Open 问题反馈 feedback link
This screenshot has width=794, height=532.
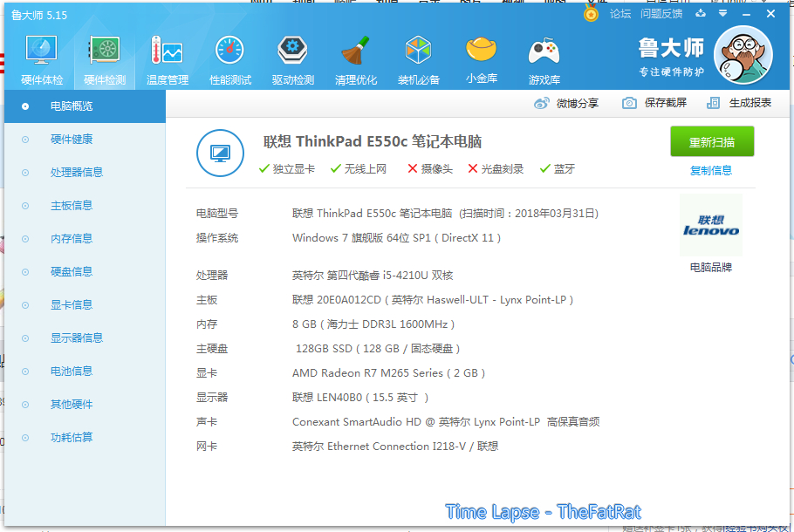661,14
